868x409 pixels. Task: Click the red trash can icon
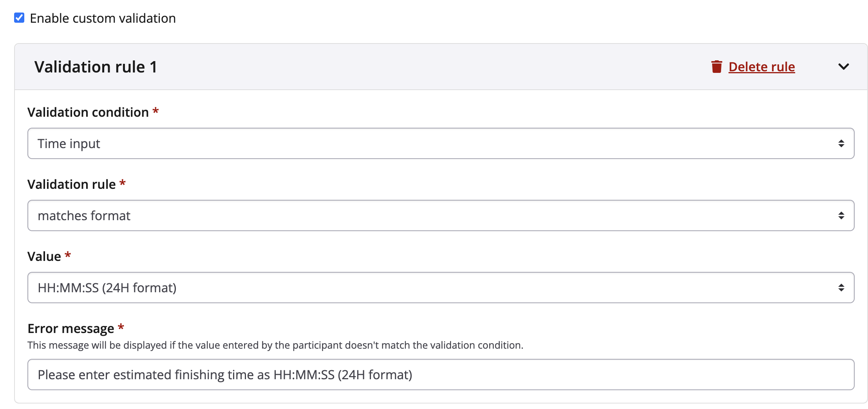coord(716,67)
